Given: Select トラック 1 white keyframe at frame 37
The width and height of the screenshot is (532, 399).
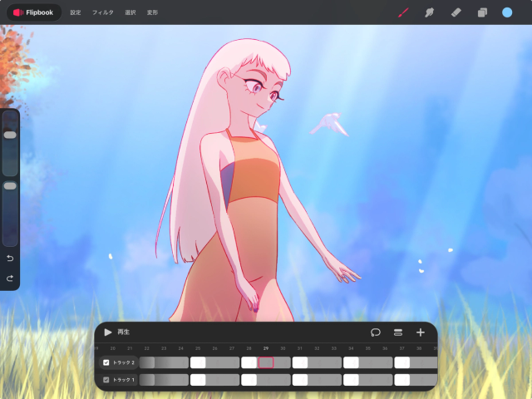Looking at the screenshot, I should pyautogui.click(x=402, y=380).
